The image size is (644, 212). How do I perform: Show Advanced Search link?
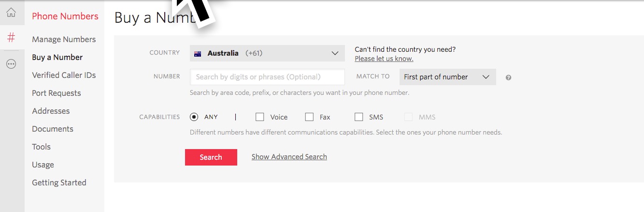coord(289,157)
